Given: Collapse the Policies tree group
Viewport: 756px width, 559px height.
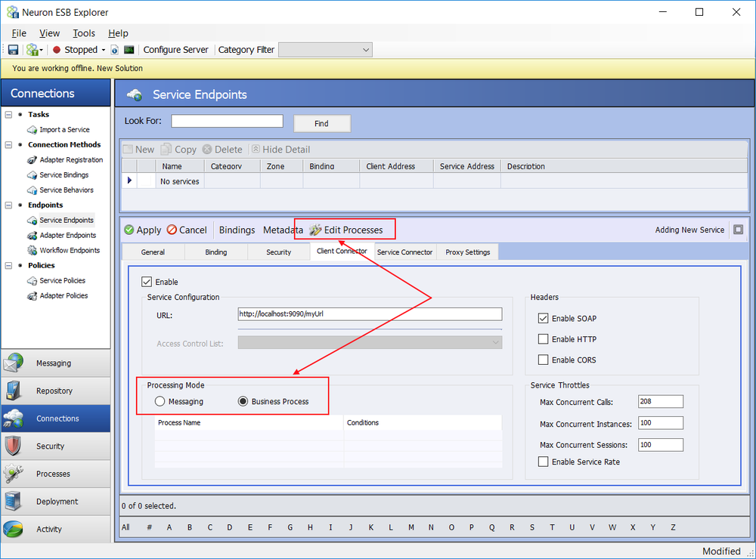Looking at the screenshot, I should [8, 266].
